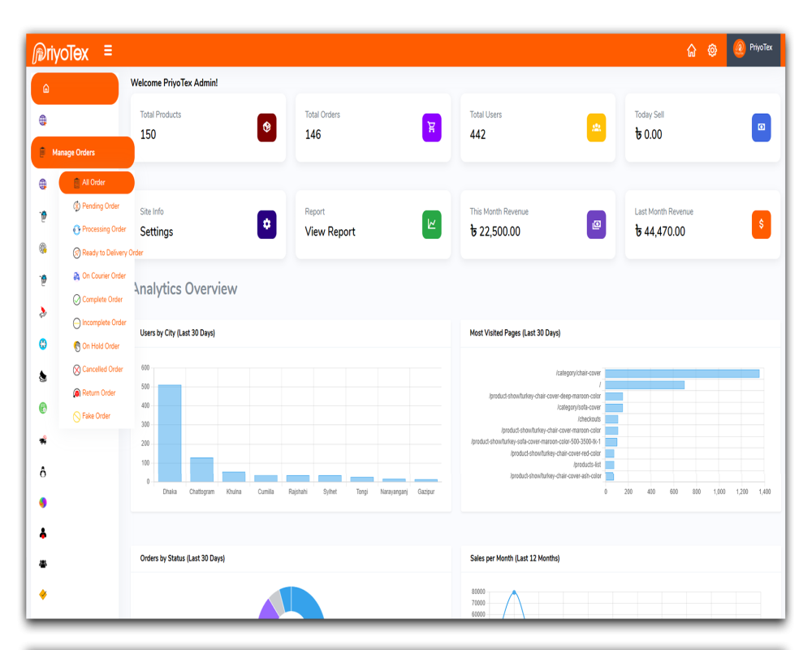Collapse the sidebar with the hamburger icon
The width and height of the screenshot is (812, 650).
[108, 50]
